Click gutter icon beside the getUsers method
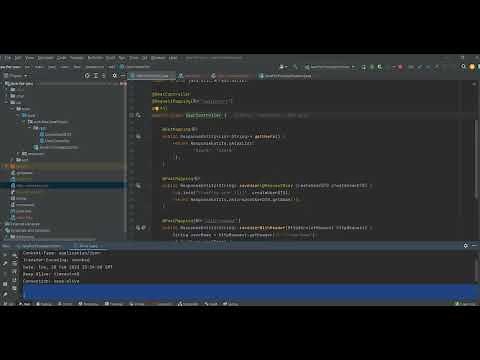The image size is (480, 360). (138, 136)
